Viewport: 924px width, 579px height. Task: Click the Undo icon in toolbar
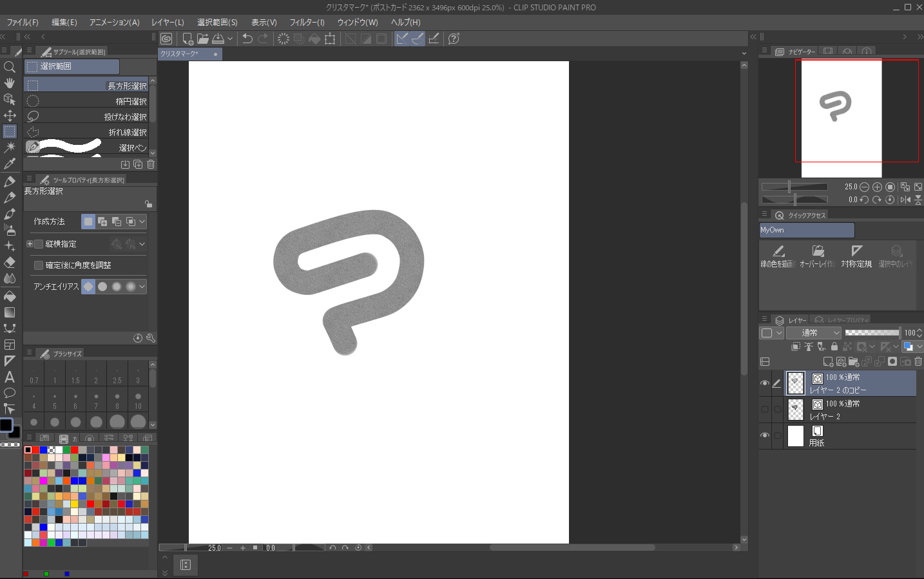coord(247,39)
